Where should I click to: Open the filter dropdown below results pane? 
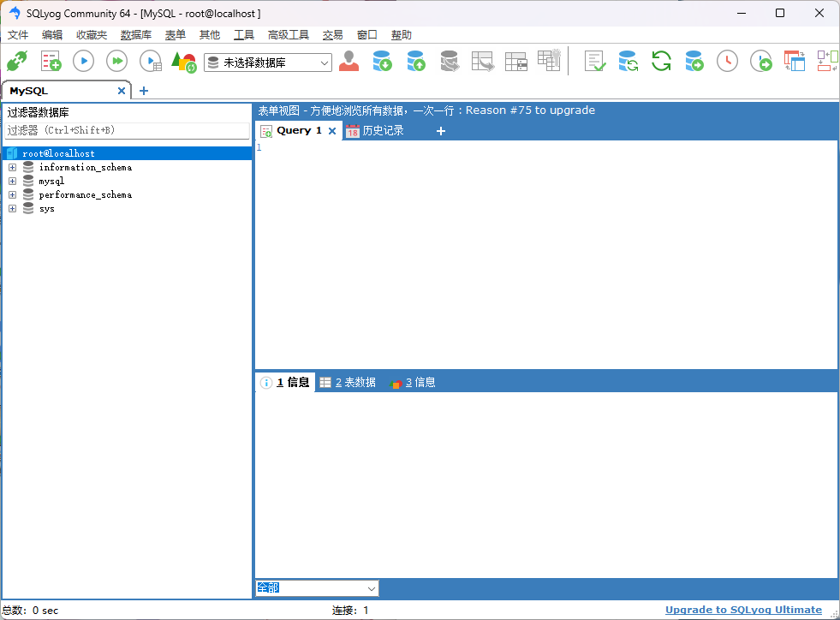click(x=372, y=588)
